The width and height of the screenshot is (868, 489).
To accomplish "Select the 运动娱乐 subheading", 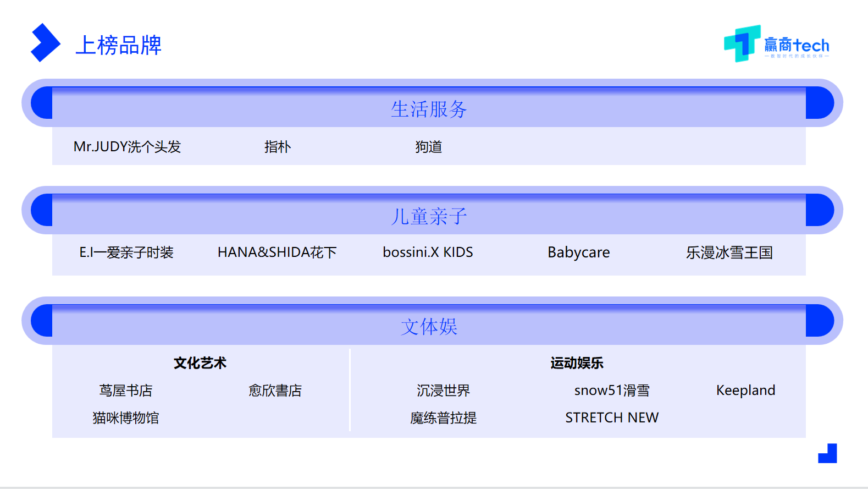I will pyautogui.click(x=577, y=363).
